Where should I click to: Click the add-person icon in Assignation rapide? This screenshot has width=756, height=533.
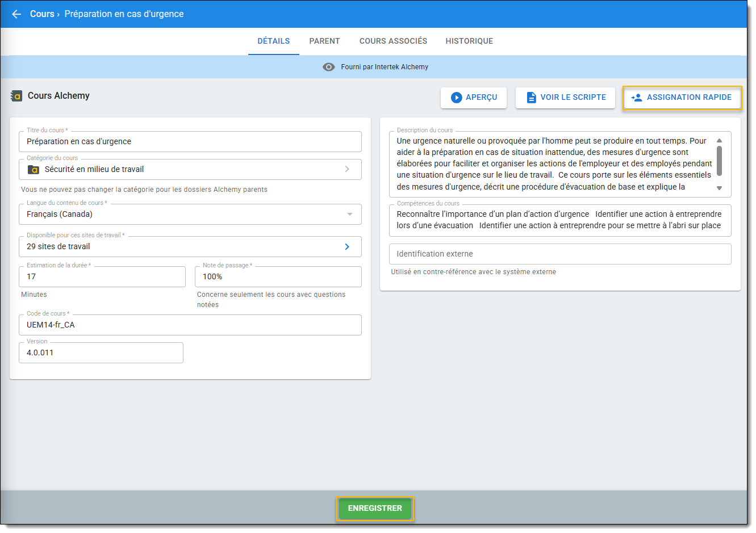pos(637,98)
